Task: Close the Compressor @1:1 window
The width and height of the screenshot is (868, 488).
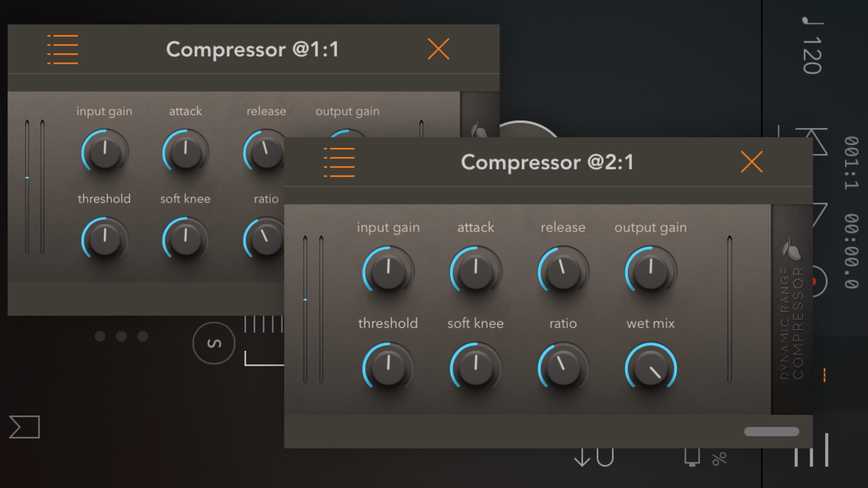Action: 438,49
